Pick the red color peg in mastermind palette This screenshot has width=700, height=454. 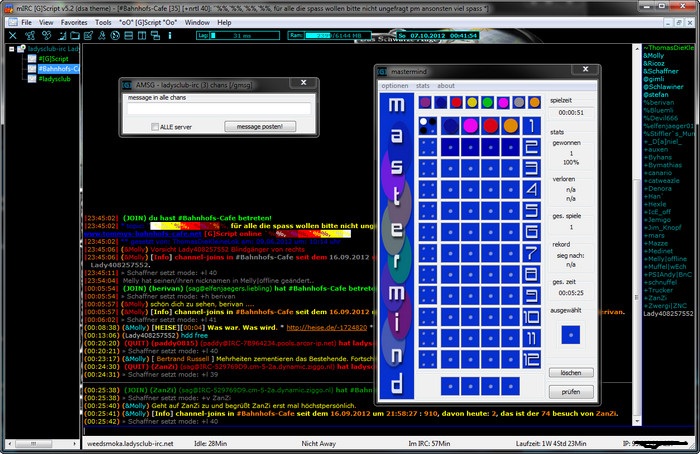(x=456, y=103)
